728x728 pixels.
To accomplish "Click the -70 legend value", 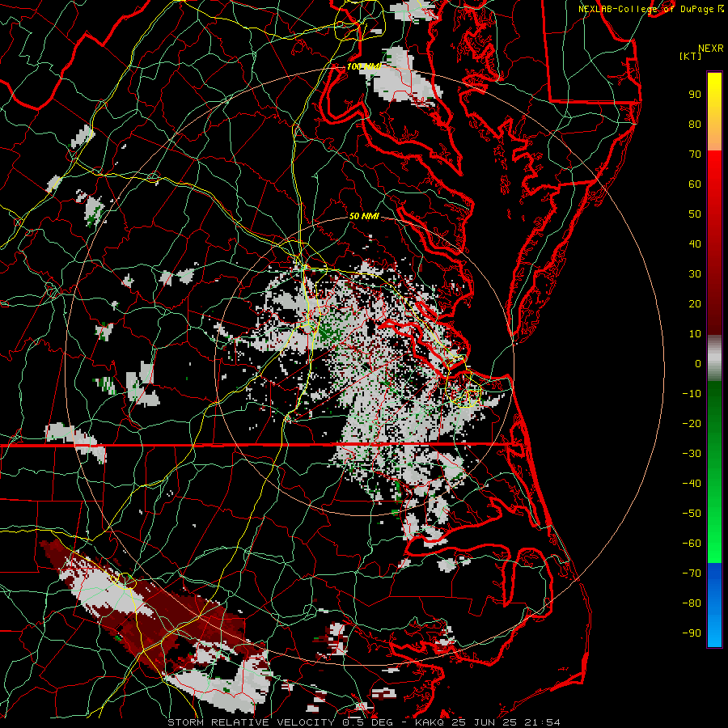I will pyautogui.click(x=692, y=574).
